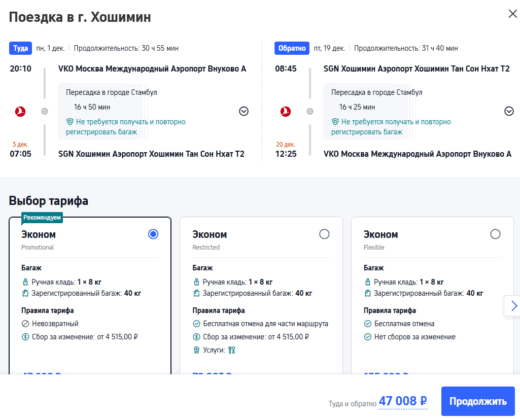
Task: Expand outbound Istanbul layover details
Action: 244,111
